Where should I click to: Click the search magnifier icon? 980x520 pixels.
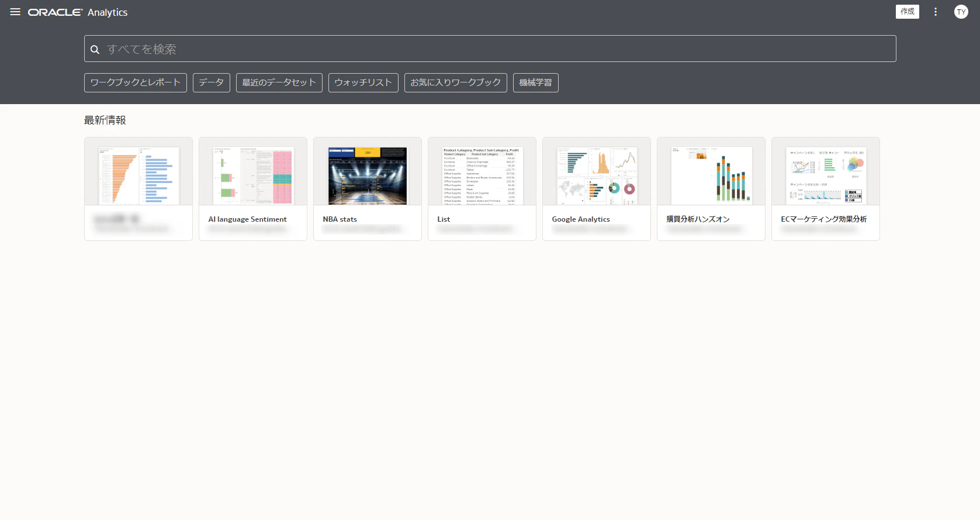(x=95, y=49)
